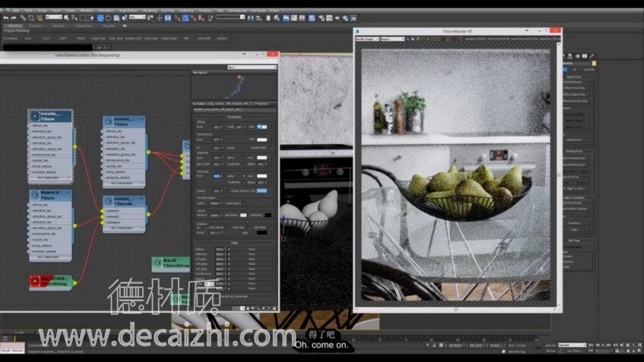Open Render Setup from main toolbar
Image resolution: width=644 pixels, height=362 pixels.
point(321,18)
